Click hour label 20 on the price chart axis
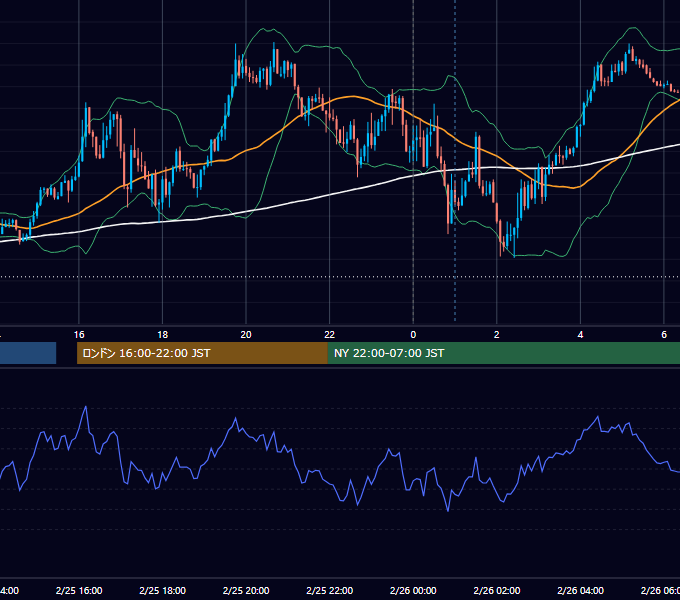Screen dimensions: 680x600 tap(246, 335)
